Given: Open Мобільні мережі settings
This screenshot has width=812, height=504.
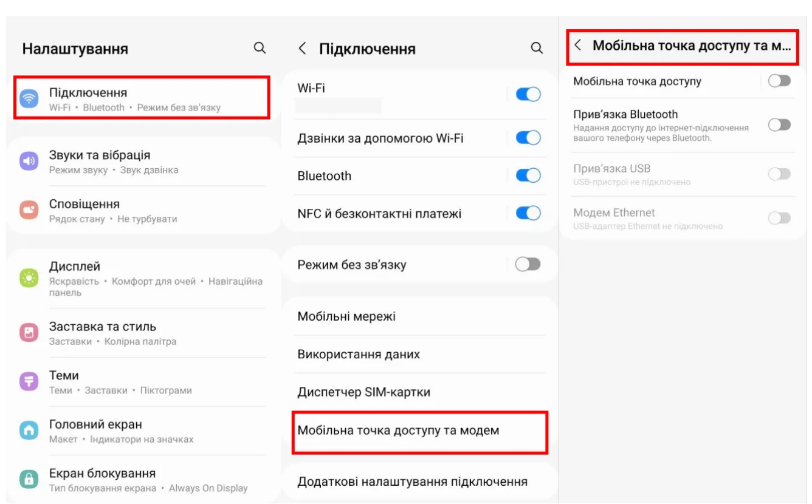Looking at the screenshot, I should pos(346,316).
